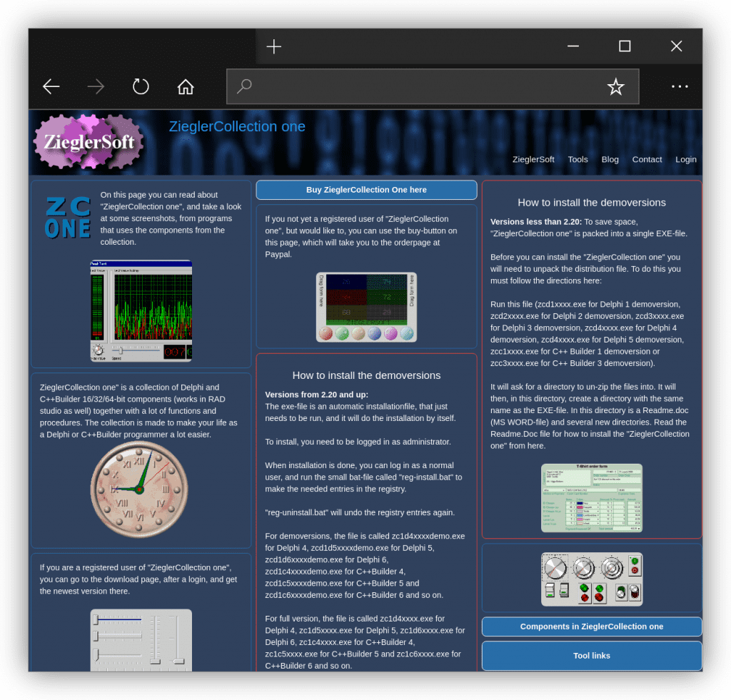The height and width of the screenshot is (700, 731).
Task: Click the middle 'How to install the demoversions' heading
Action: tap(366, 375)
